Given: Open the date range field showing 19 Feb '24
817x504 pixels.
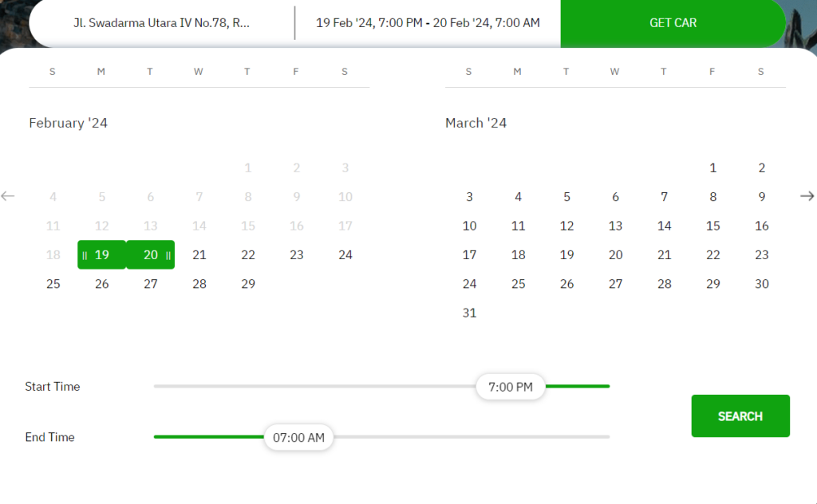Looking at the screenshot, I should [x=428, y=23].
